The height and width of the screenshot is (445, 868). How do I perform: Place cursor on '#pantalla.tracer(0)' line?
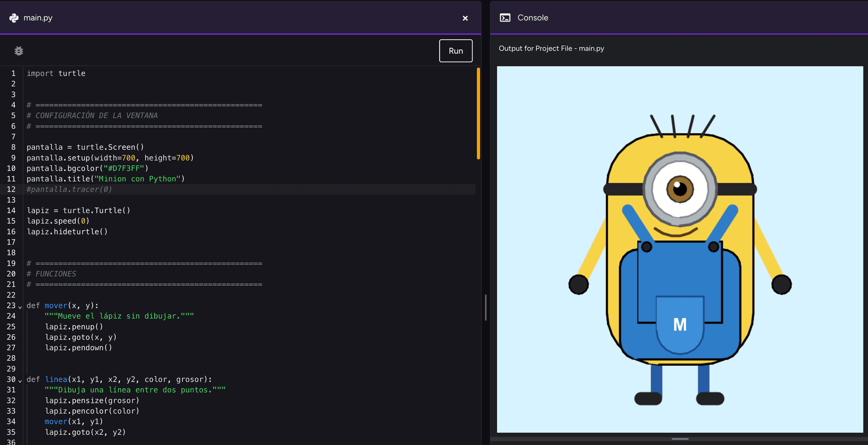69,189
